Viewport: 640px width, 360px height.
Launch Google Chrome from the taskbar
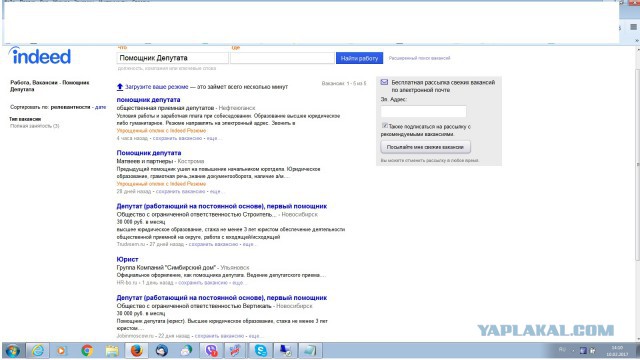click(87, 351)
